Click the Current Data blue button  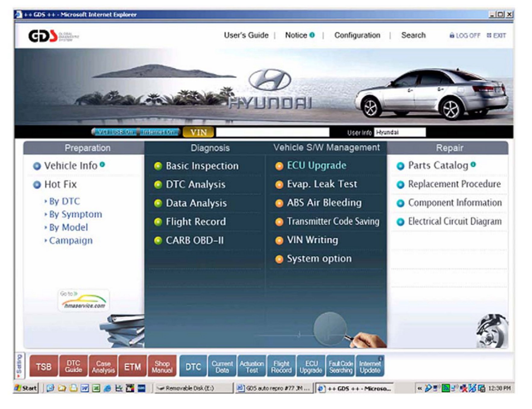(x=222, y=367)
